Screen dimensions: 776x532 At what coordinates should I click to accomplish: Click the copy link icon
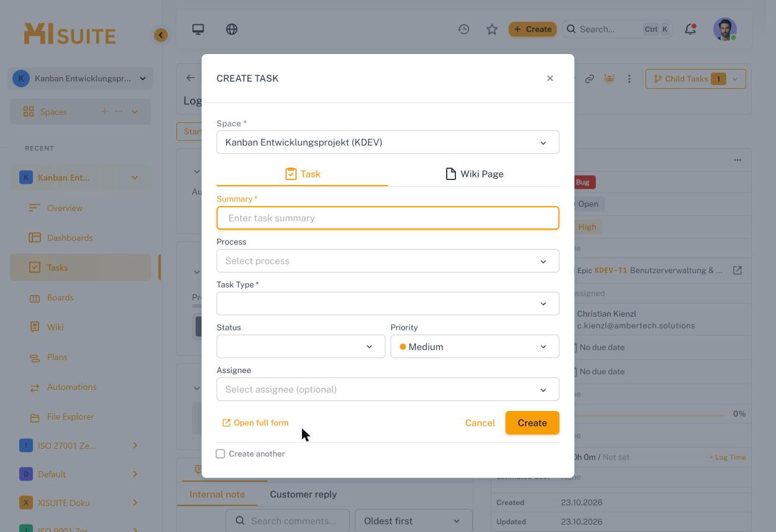(590, 79)
